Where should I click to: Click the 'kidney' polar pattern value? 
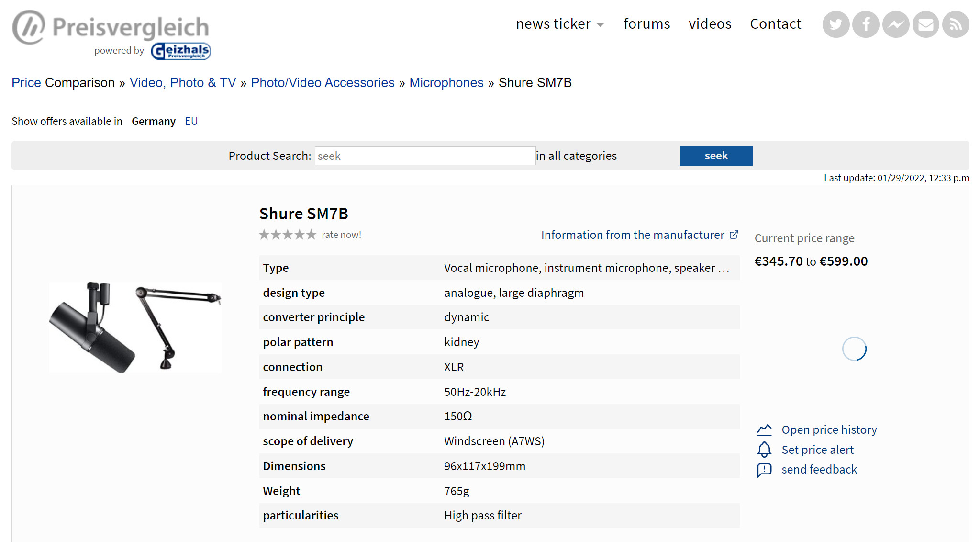[x=461, y=342]
